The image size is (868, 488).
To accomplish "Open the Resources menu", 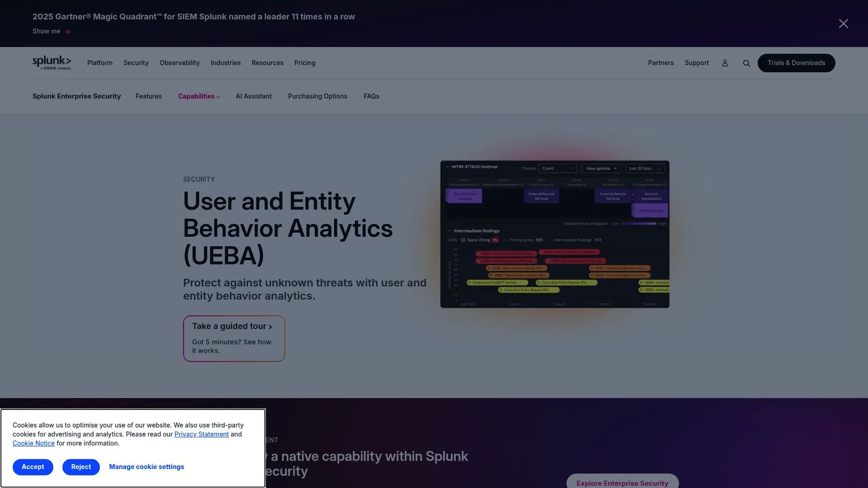I will [x=267, y=63].
